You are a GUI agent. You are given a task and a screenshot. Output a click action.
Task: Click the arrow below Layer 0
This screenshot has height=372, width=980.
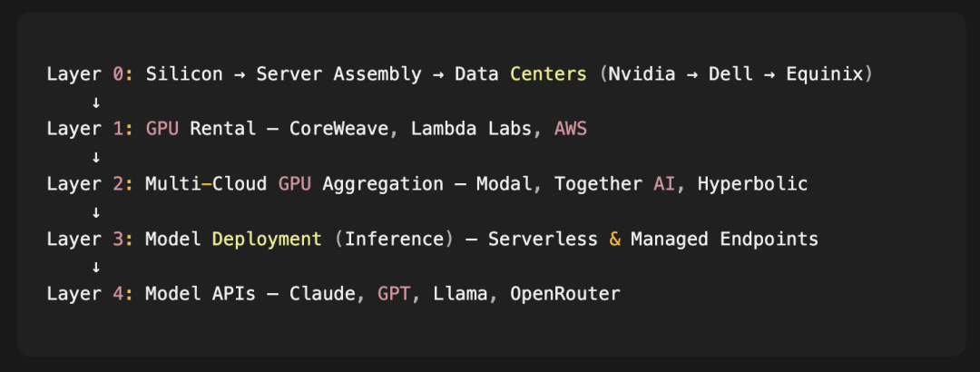(x=95, y=102)
